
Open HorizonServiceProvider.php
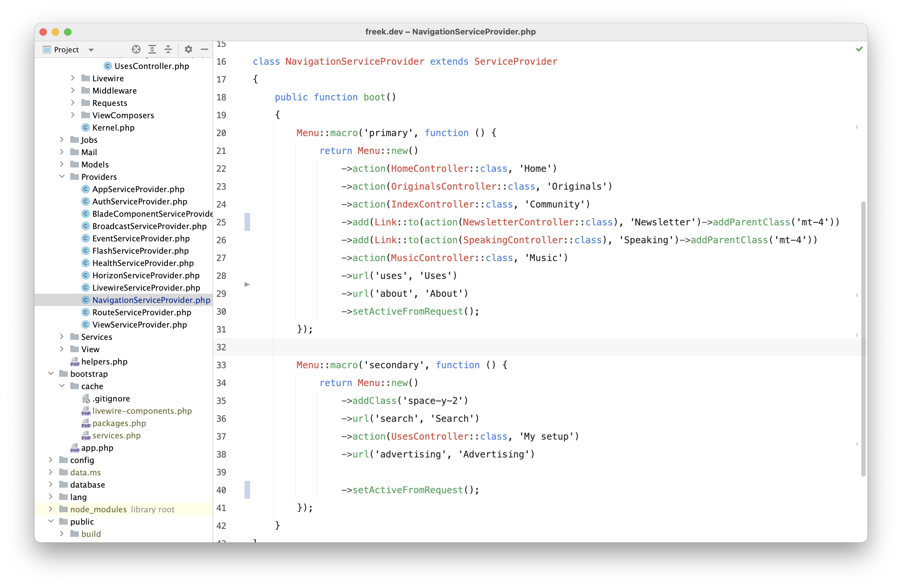[x=146, y=275]
